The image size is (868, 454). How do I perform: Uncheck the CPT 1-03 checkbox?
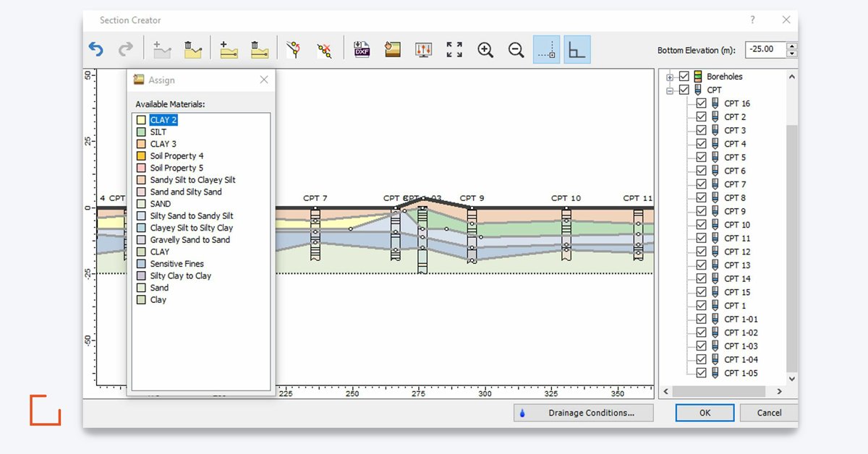[x=700, y=346]
